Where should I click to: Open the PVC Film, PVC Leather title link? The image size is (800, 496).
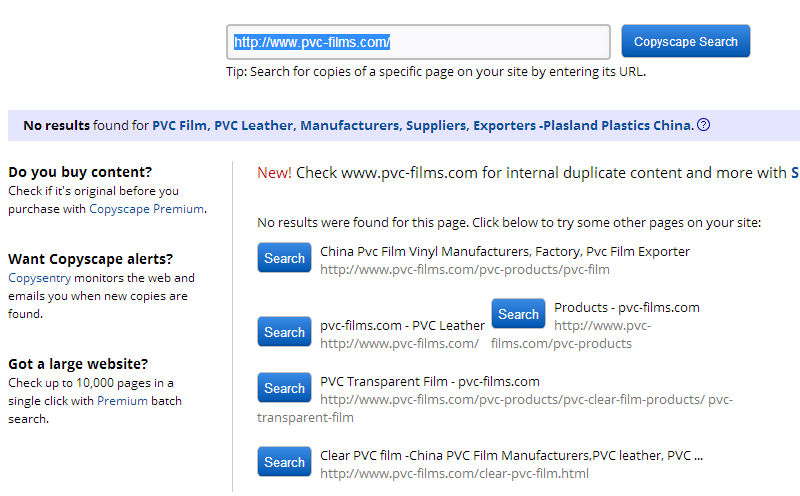coord(423,126)
